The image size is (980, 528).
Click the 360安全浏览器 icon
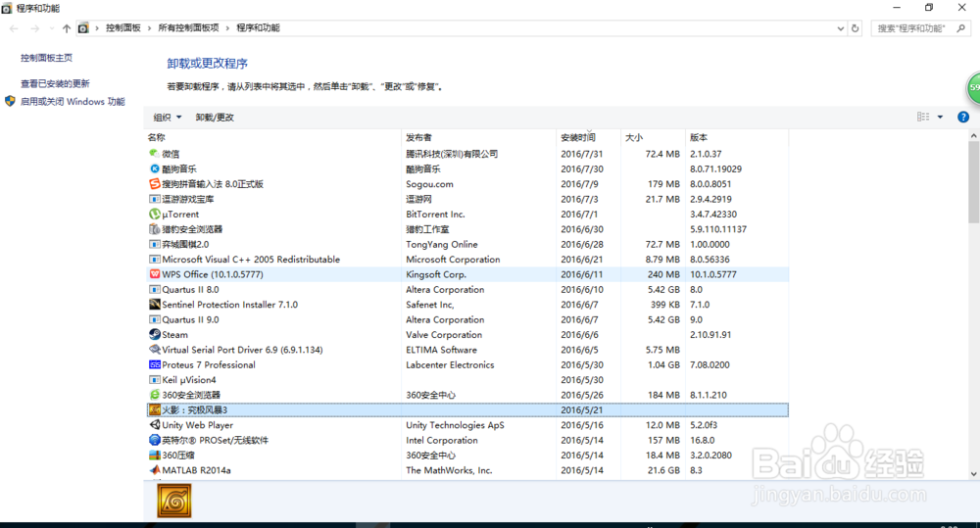(x=155, y=395)
